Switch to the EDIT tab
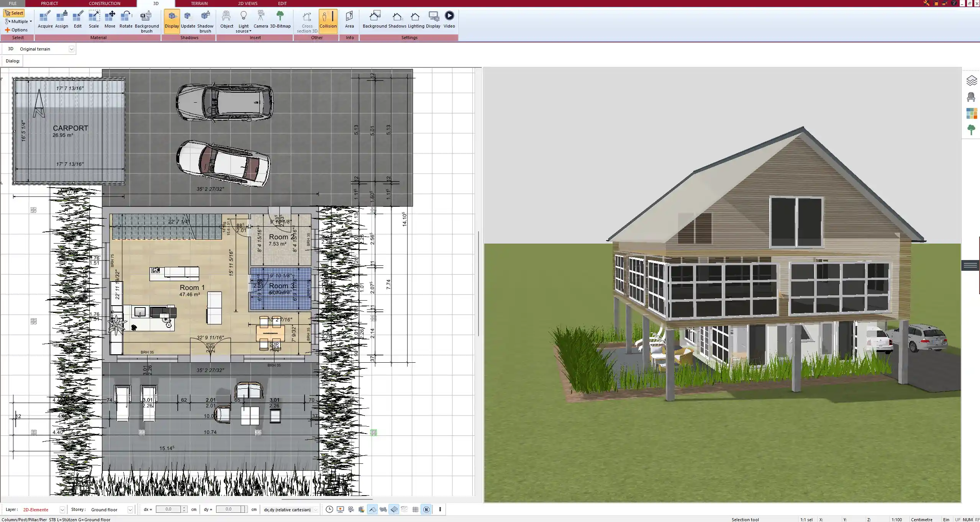Viewport: 980px width, 522px height. click(x=282, y=3)
